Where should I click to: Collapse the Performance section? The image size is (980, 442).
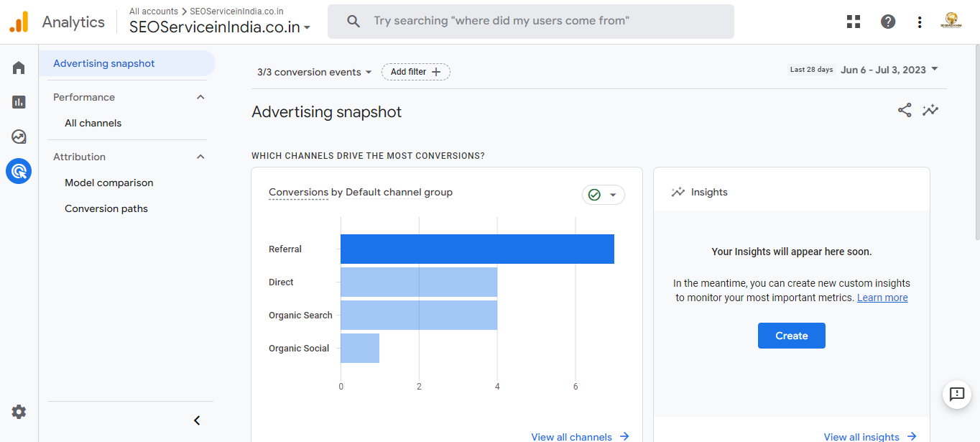click(x=200, y=97)
